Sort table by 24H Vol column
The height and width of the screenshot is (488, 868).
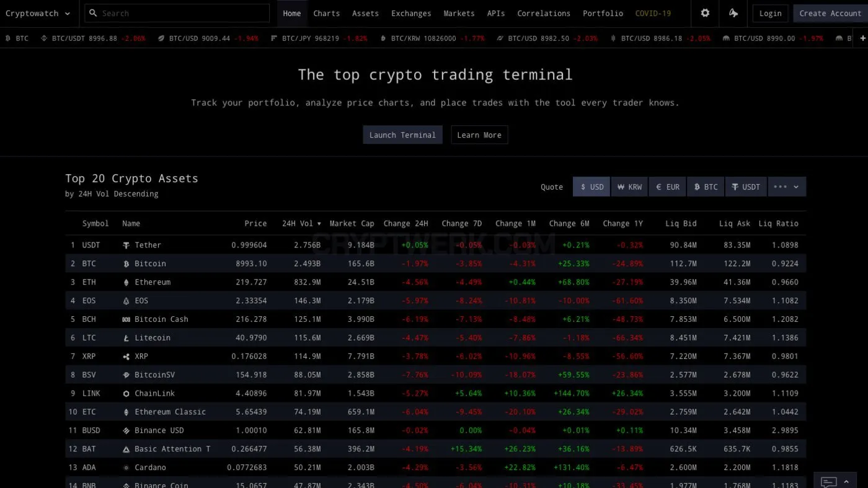(301, 224)
